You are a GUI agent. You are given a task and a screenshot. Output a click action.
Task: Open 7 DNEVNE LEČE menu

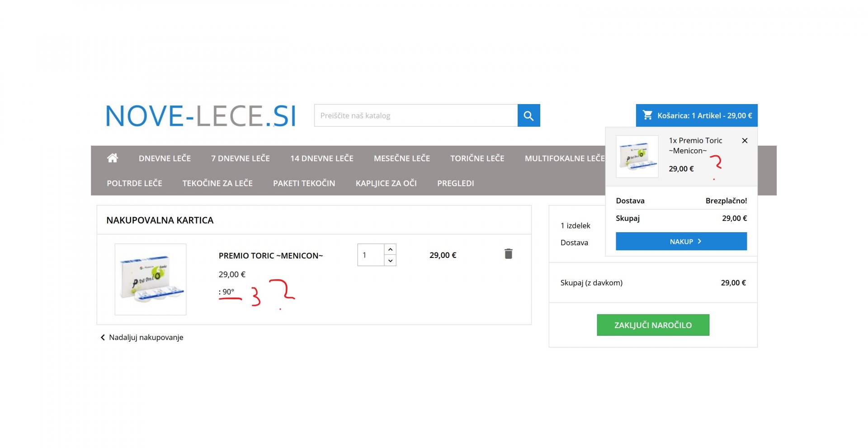tap(241, 158)
